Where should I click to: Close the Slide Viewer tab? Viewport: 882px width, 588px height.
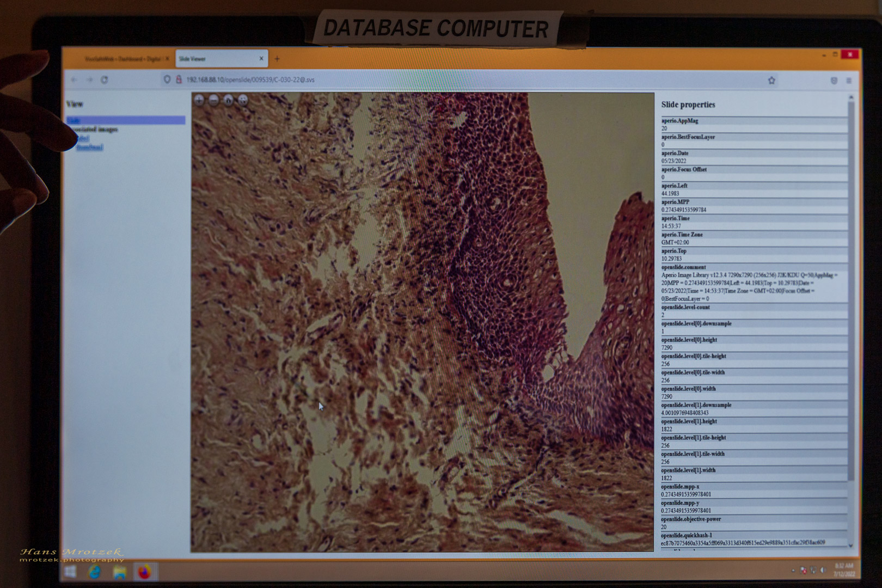[261, 58]
